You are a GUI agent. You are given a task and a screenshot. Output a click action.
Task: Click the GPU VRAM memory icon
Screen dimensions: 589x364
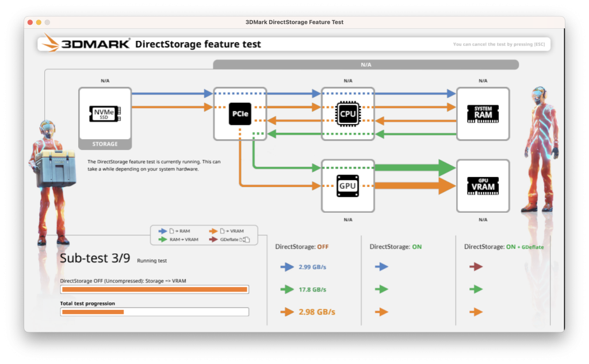483,186
